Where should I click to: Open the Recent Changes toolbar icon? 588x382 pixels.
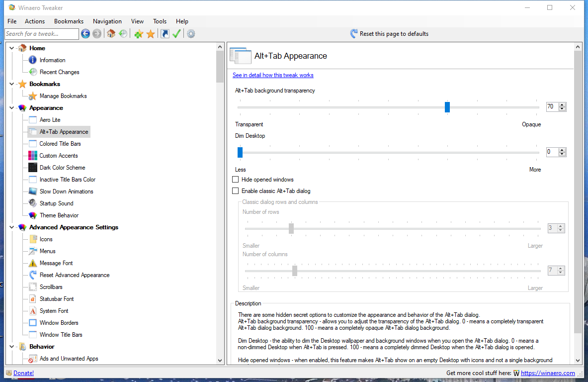coord(123,34)
